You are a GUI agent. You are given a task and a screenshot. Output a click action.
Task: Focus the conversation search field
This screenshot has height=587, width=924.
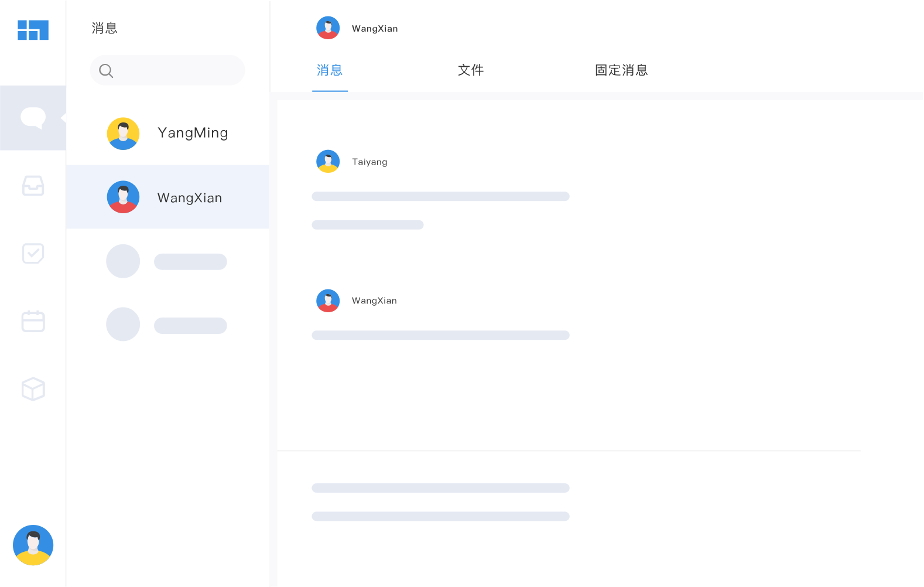[x=167, y=70]
